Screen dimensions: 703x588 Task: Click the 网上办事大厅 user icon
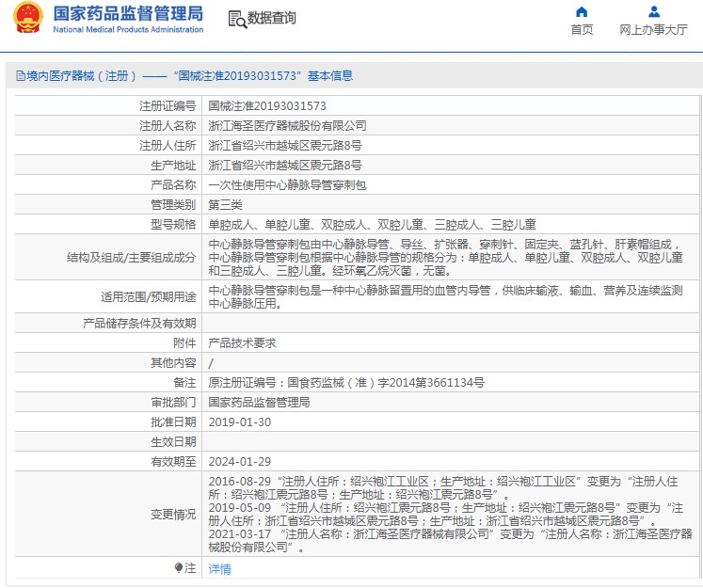point(654,11)
